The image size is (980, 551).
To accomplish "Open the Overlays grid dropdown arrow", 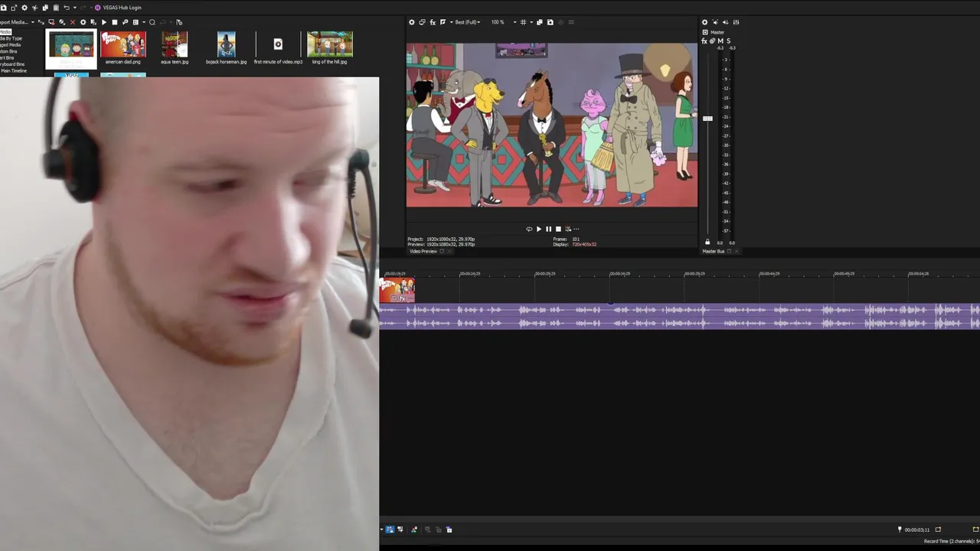I will pyautogui.click(x=531, y=22).
